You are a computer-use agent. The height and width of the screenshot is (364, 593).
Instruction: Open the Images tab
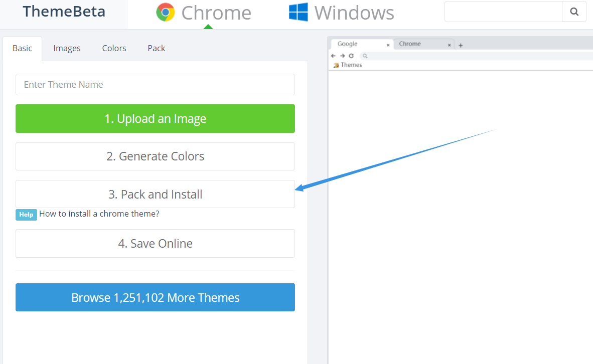tap(67, 48)
